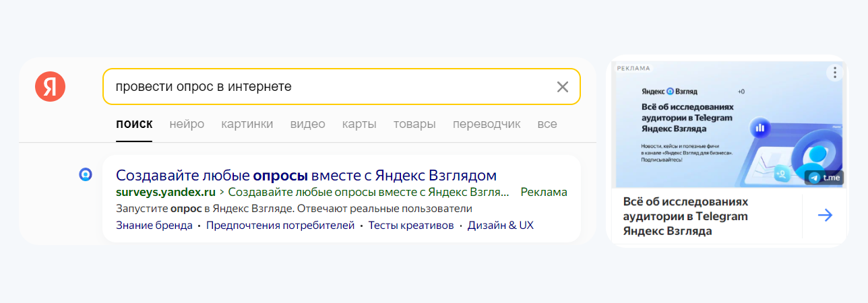The width and height of the screenshot is (868, 303).
Task: Clear the search query with the X icon
Action: click(x=563, y=87)
